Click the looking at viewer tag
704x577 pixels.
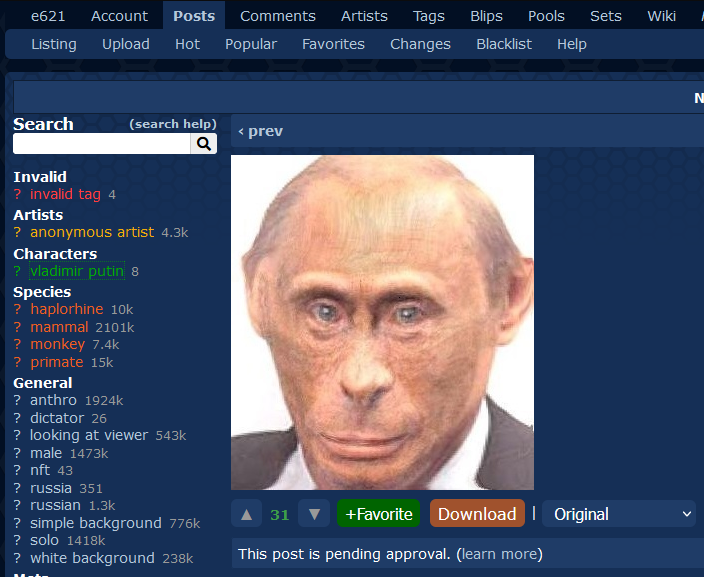[x=89, y=435]
